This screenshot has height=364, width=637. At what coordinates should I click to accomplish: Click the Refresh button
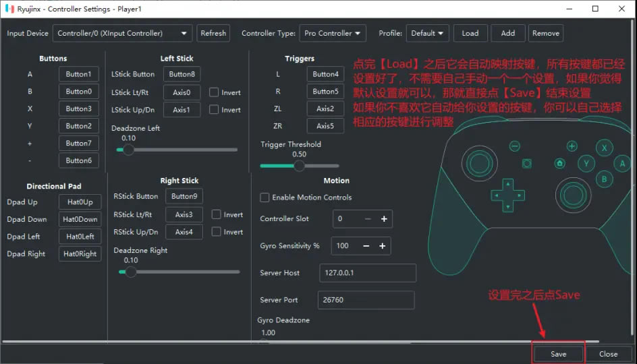(x=213, y=33)
